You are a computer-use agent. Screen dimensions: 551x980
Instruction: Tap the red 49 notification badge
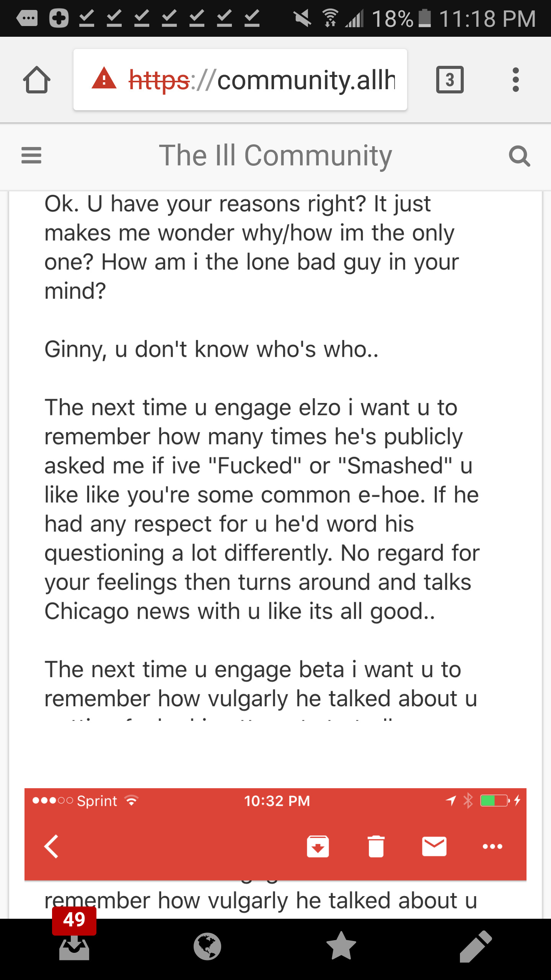point(74,920)
